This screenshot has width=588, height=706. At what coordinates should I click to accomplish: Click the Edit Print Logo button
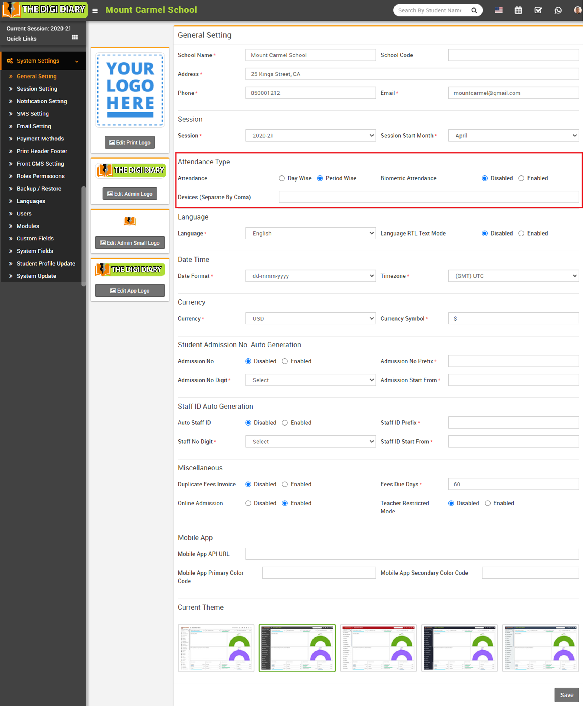click(x=130, y=142)
